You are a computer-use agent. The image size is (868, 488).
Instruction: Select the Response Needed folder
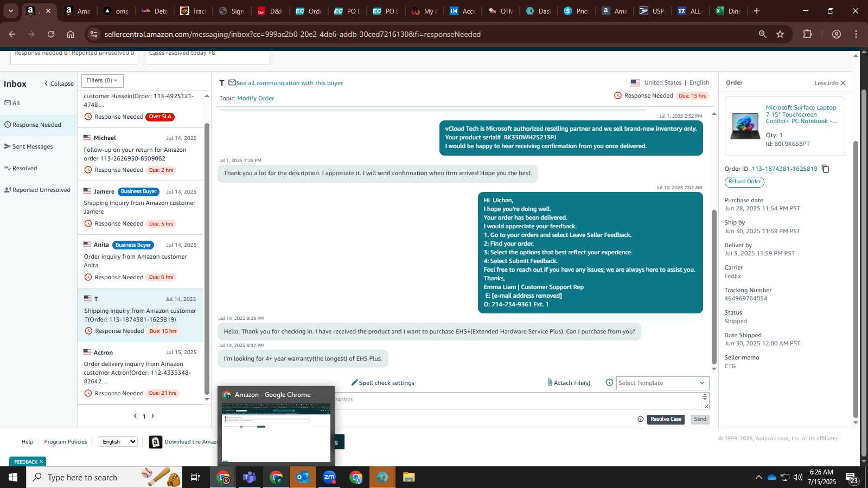click(39, 125)
